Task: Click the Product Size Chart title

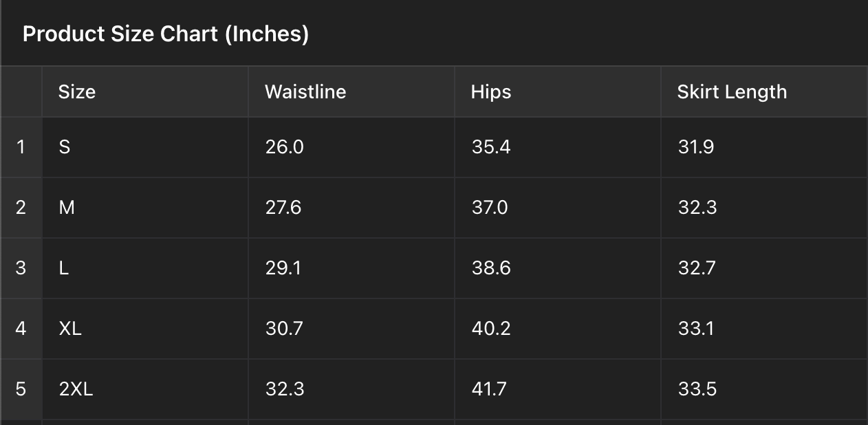Action: tap(166, 34)
